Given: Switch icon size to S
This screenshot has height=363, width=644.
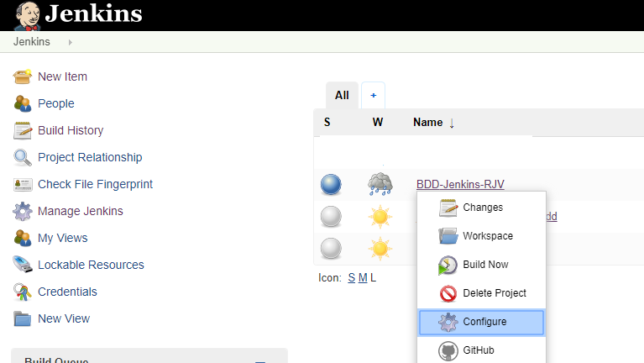Looking at the screenshot, I should click(x=352, y=278).
